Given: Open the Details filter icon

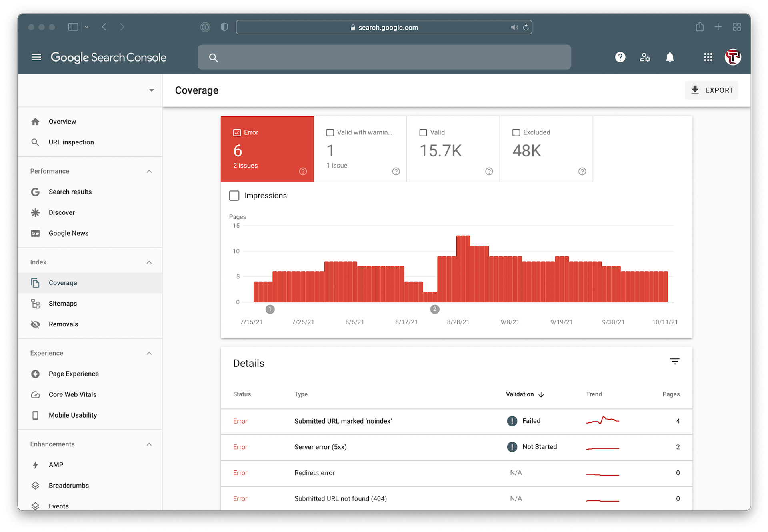Looking at the screenshot, I should click(674, 362).
